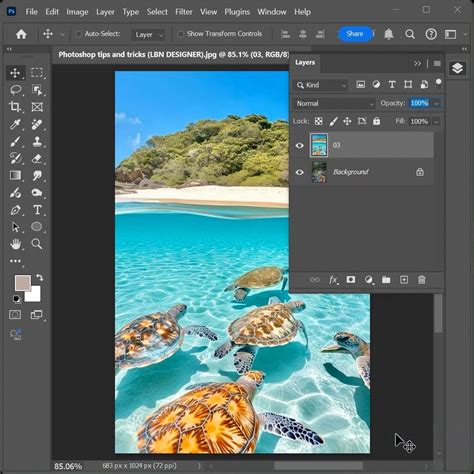Hide the Background layer eye icon
The image size is (474, 474).
pyautogui.click(x=300, y=172)
